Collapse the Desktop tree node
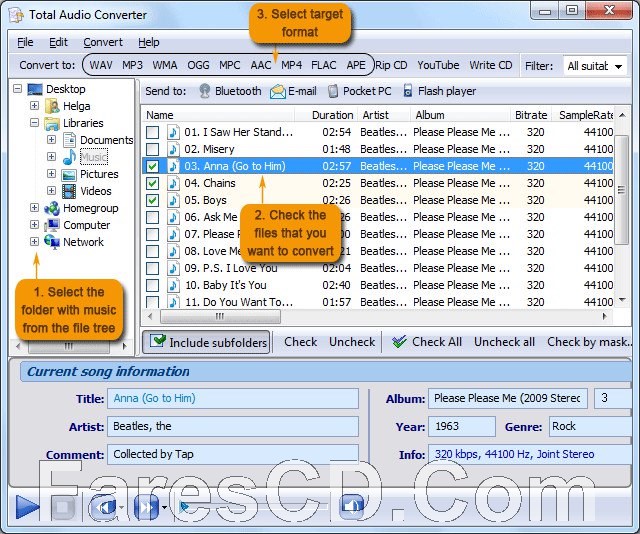The height and width of the screenshot is (534, 640). coord(18,89)
